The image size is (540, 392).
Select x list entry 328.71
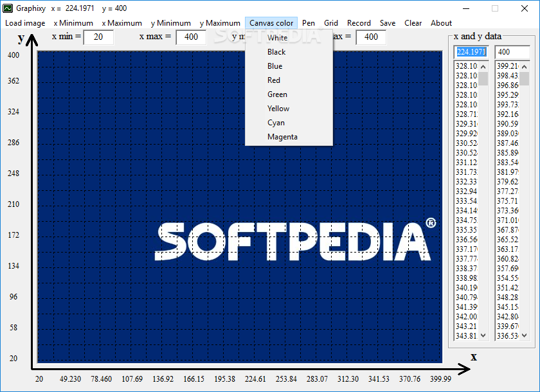466,114
